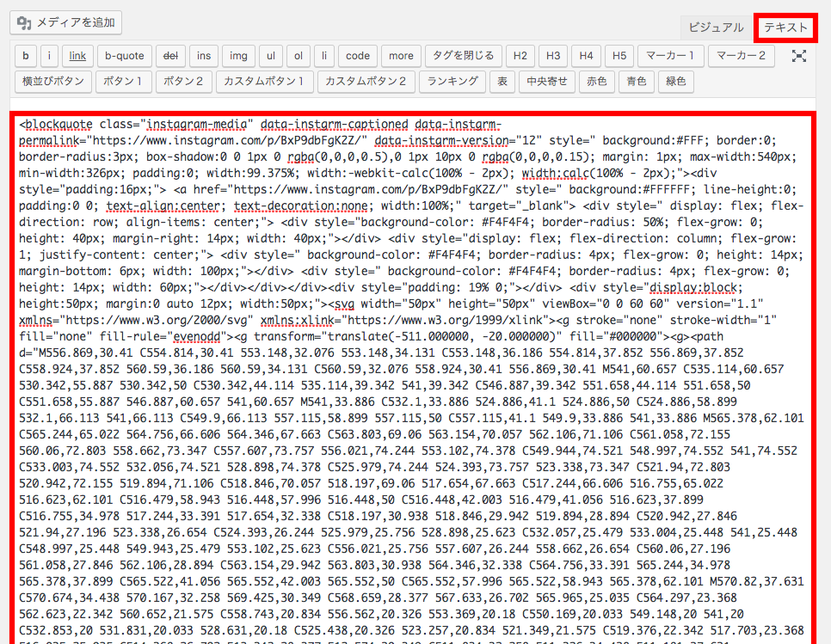Insert inserted text tag with ins button

click(x=204, y=56)
